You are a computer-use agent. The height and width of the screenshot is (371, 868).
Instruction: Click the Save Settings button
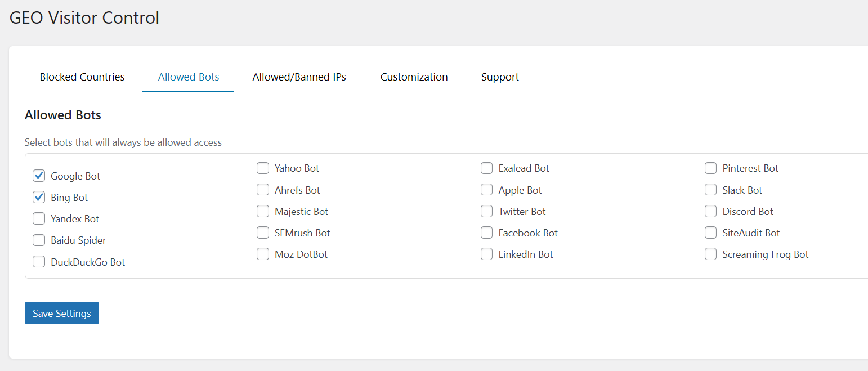pos(62,313)
